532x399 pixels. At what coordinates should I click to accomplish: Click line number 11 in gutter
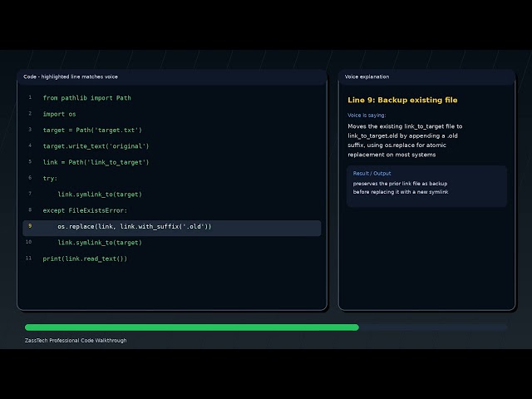pyautogui.click(x=29, y=259)
